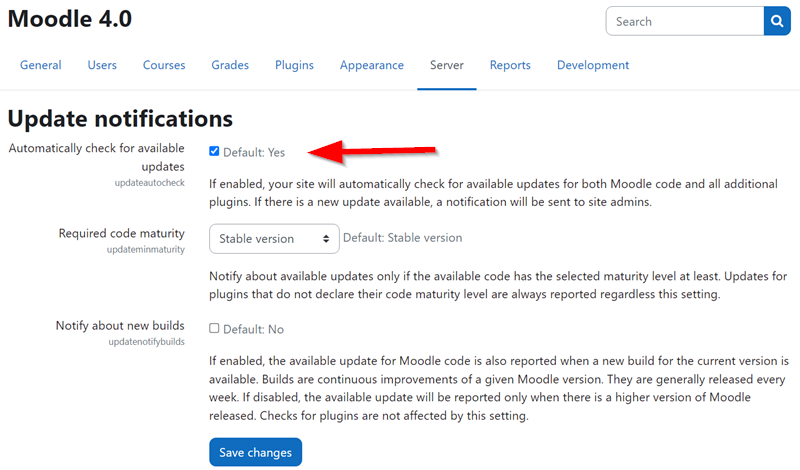Switch to Appearance tab

click(x=372, y=65)
